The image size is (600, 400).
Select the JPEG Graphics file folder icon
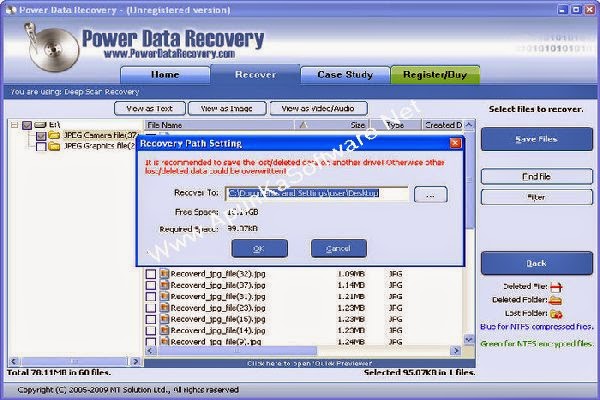tap(55, 146)
